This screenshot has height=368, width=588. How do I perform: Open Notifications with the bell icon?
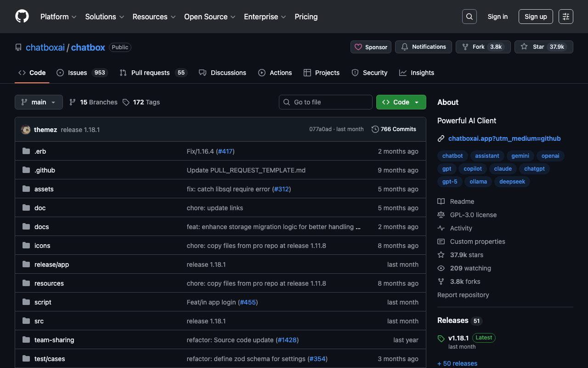tap(423, 47)
